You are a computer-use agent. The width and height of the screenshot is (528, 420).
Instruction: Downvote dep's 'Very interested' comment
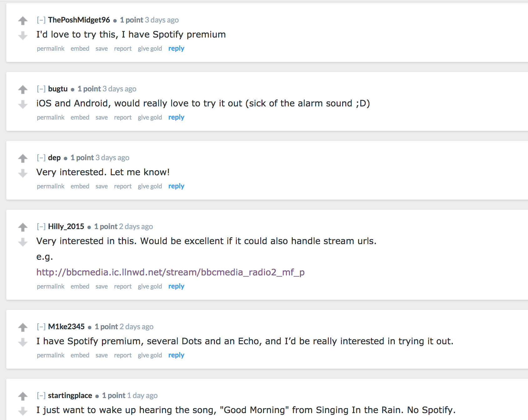click(23, 173)
